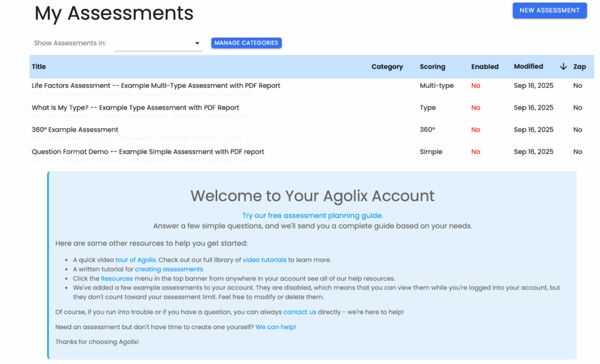The height and width of the screenshot is (364, 600).
Task: Open Manage Categories
Action: point(246,43)
